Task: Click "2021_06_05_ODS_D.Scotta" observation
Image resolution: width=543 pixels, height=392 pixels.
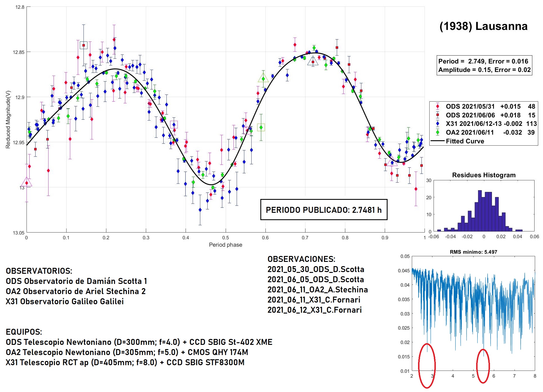Action: point(316,279)
